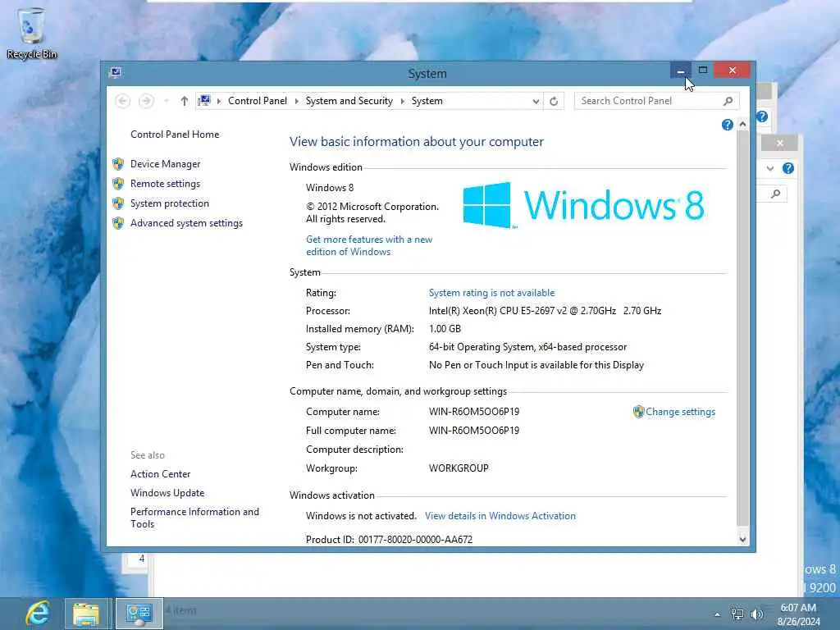Click the Change settings shield icon
The width and height of the screenshot is (840, 630).
638,412
